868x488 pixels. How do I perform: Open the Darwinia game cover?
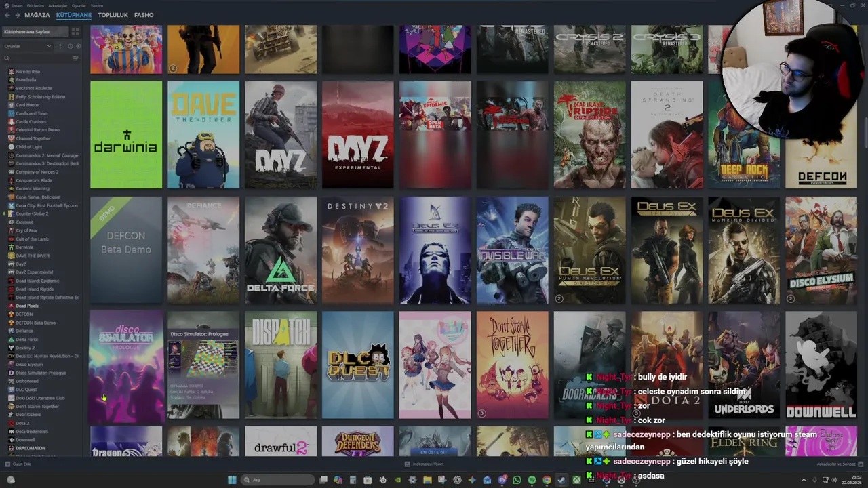point(126,135)
